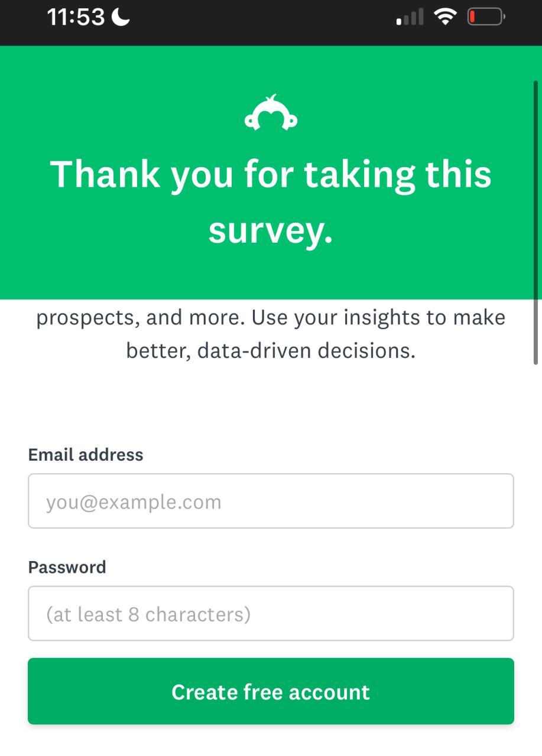Screen dimensions: 542x756
Task: Tap the word "decisions." in the description
Action: pos(366,351)
